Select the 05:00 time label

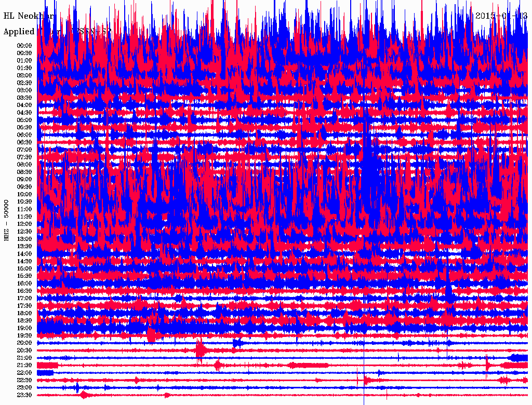pos(24,120)
